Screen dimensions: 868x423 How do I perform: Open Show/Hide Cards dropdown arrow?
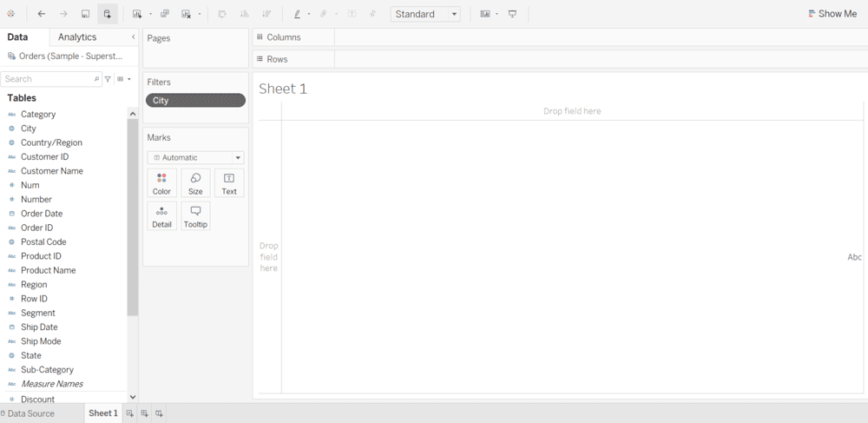pyautogui.click(x=496, y=14)
